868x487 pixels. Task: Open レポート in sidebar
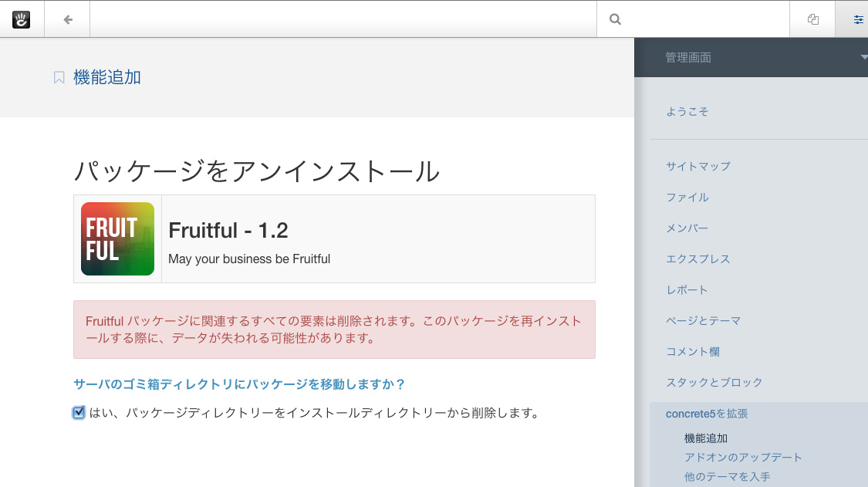click(x=687, y=289)
